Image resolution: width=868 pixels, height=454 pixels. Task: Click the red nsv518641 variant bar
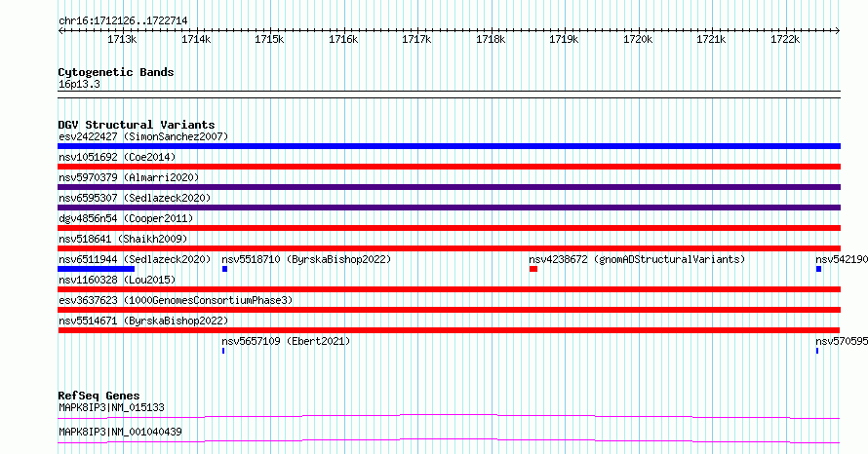(x=449, y=248)
